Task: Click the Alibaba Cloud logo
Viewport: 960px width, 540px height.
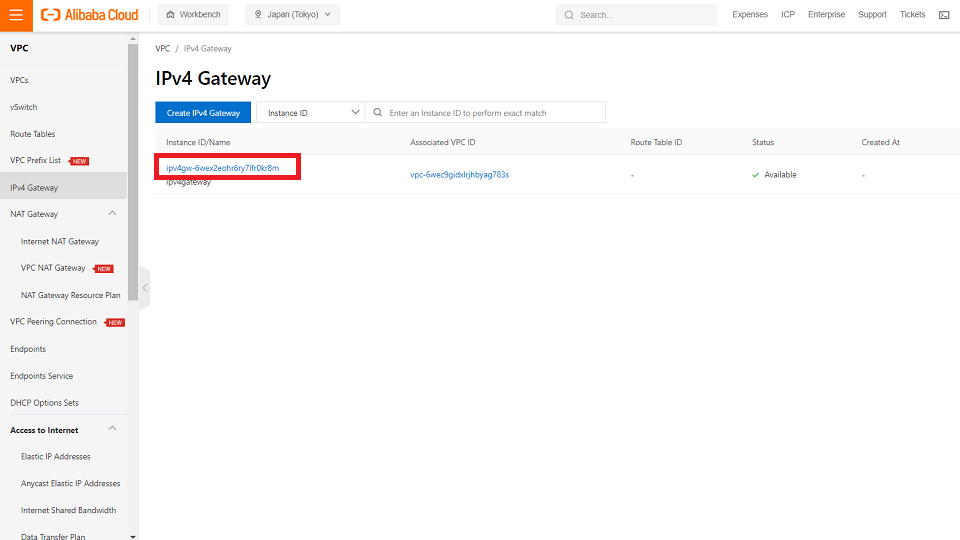Action: click(89, 15)
